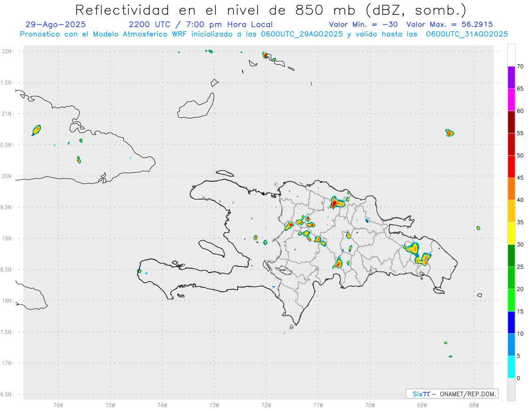Pick the cyan 0–5 dBZ colorbar segment
Image resolution: width=532 pixels, height=411 pixels.
point(511,367)
